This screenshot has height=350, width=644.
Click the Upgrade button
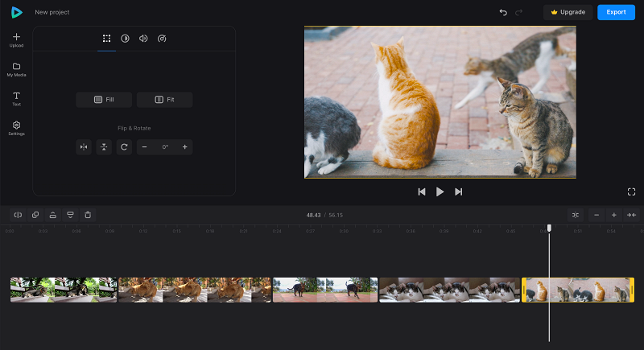568,12
